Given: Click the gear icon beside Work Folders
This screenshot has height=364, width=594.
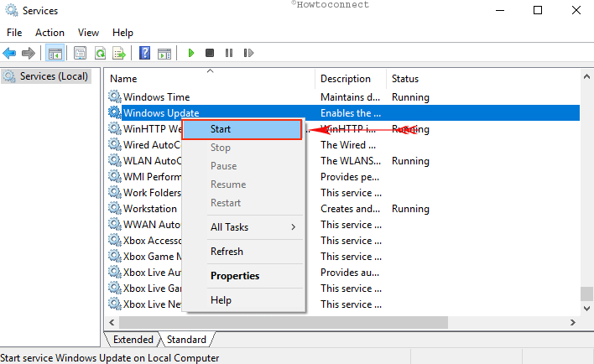Looking at the screenshot, I should pyautogui.click(x=114, y=192).
